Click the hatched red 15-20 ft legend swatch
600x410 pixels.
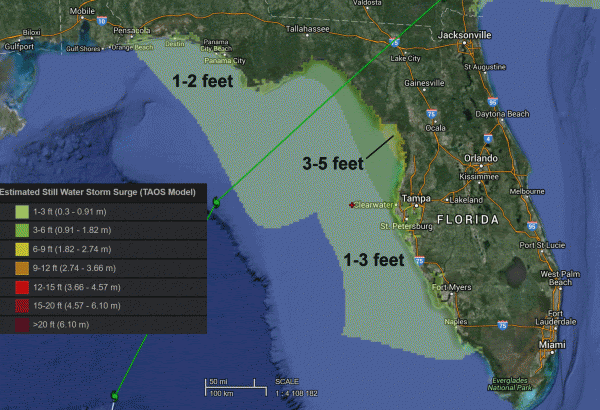pos(22,306)
